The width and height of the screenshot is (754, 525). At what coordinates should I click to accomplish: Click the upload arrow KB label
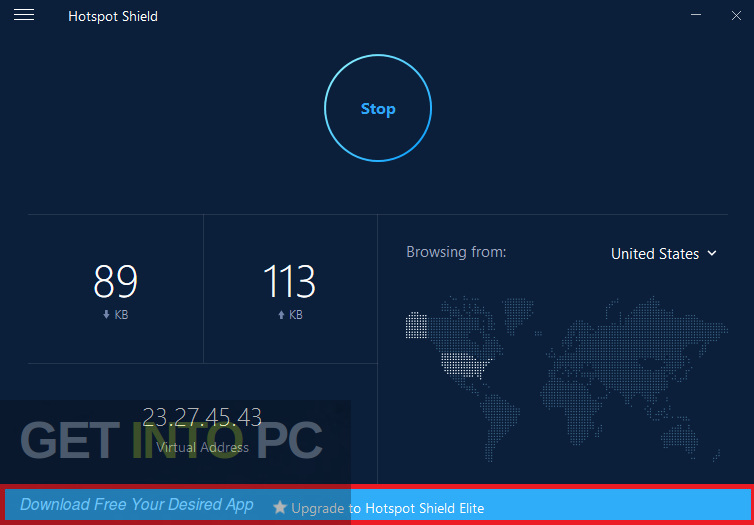(x=290, y=315)
